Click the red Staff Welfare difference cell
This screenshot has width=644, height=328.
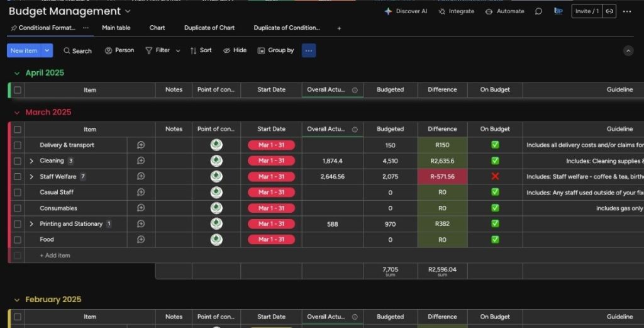pos(442,176)
